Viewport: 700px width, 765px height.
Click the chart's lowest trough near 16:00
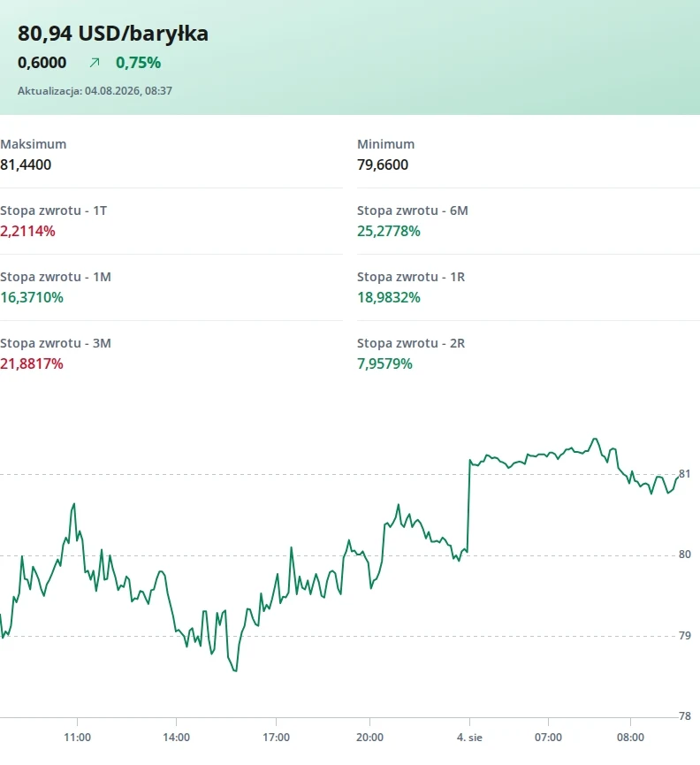coord(235,670)
